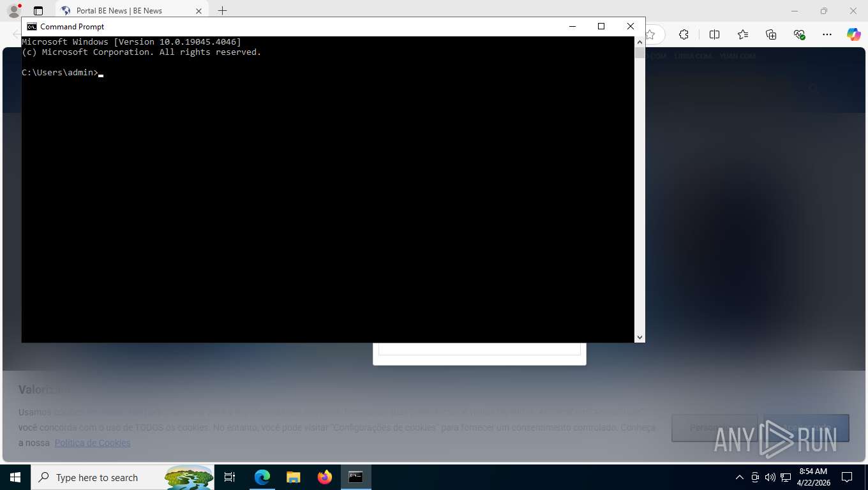The image size is (868, 490).
Task: Open taskbar clock showing 8:54 AM
Action: (x=813, y=477)
